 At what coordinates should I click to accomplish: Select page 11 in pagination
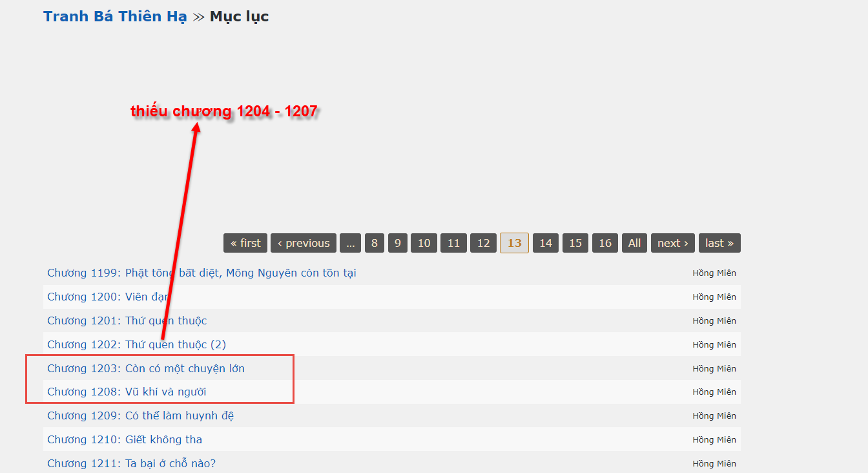click(x=453, y=243)
